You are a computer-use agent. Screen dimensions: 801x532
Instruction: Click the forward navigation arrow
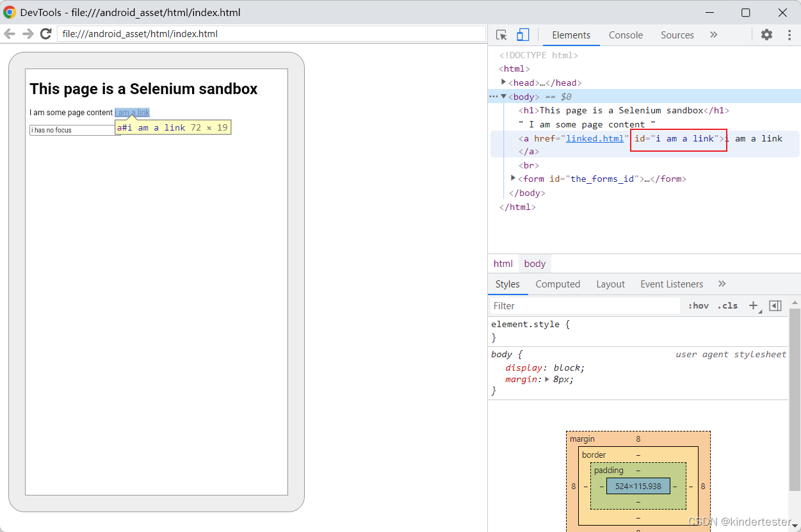click(28, 34)
